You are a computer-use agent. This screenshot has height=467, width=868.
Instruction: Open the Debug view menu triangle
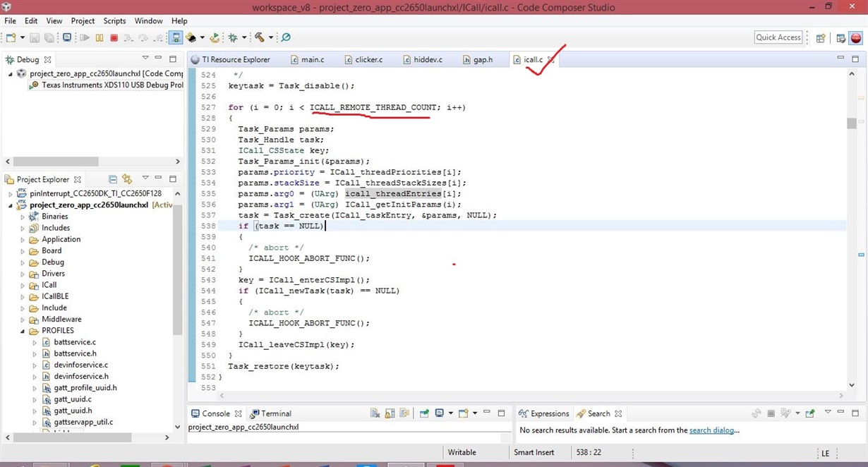click(145, 58)
